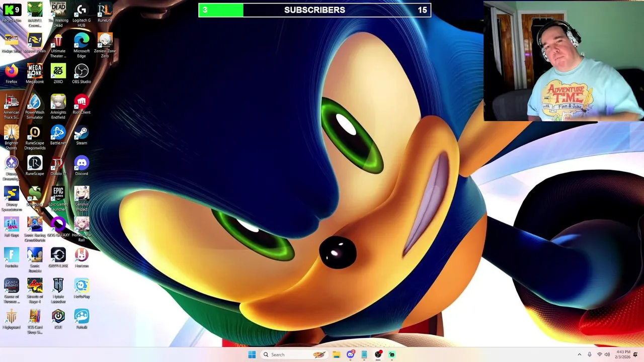Open Epic Games Launcher shortcut

58,199
